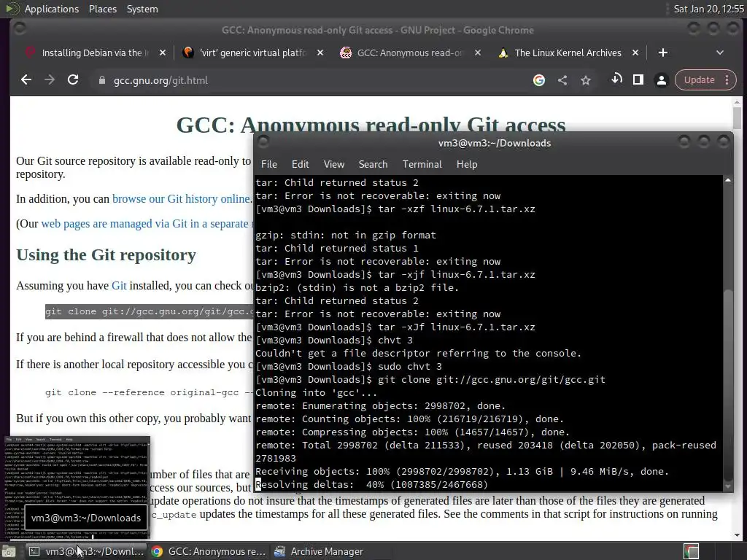Viewport: 747px width, 560px height.
Task: Open terminal Edit menu
Action: (x=300, y=164)
